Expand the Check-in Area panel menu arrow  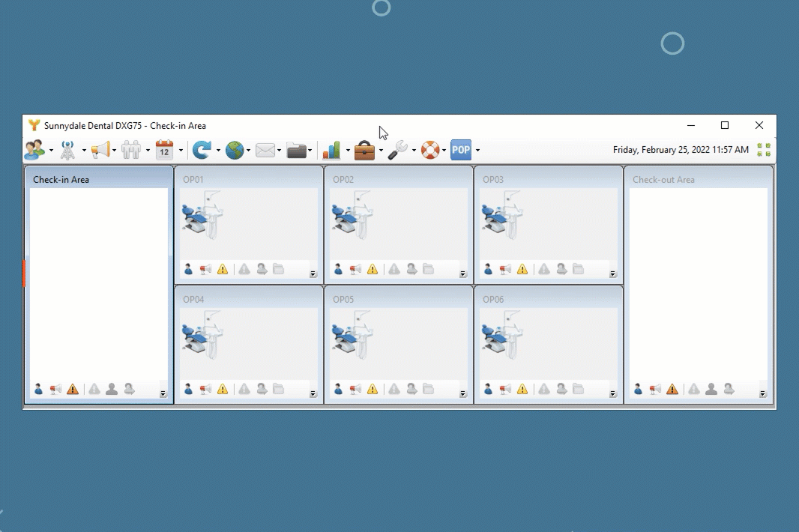click(163, 394)
